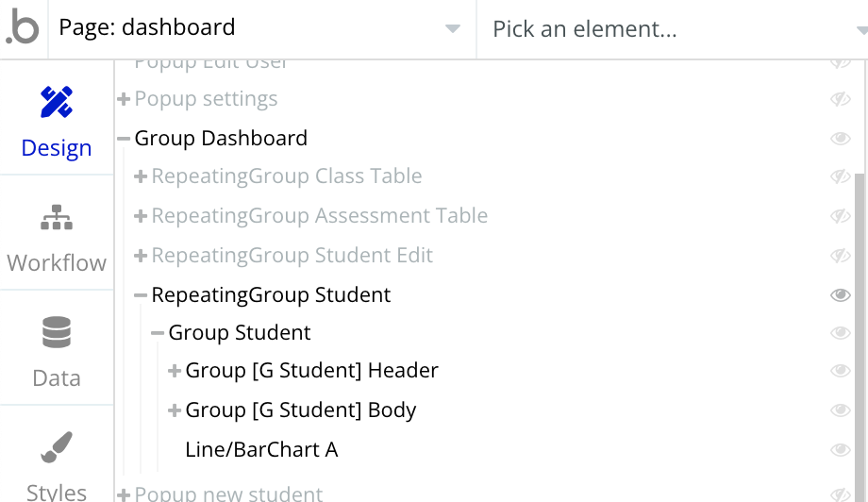Toggle visibility of Group Dashboard
Screen dimensions: 868x502
tap(840, 139)
